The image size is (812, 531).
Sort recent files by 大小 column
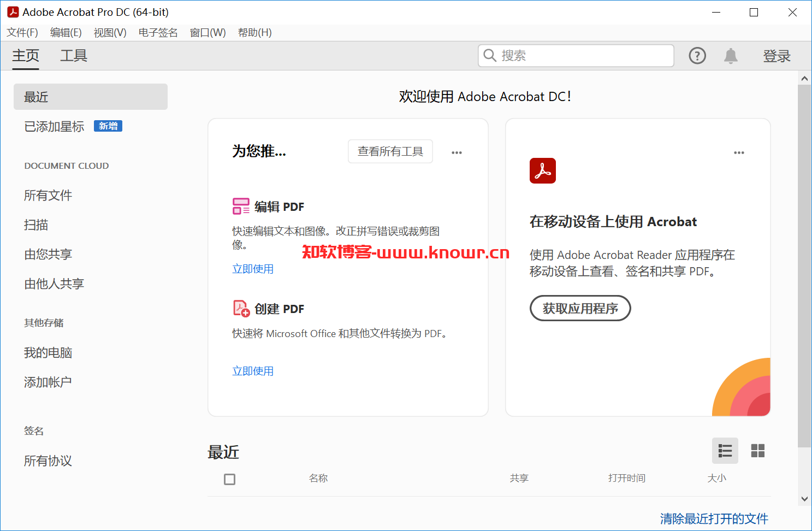(x=717, y=478)
